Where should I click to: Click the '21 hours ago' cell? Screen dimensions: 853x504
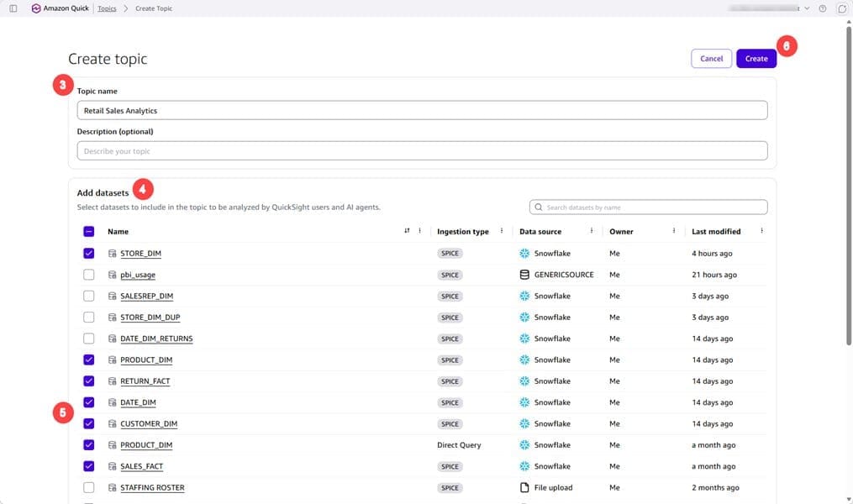pos(714,275)
